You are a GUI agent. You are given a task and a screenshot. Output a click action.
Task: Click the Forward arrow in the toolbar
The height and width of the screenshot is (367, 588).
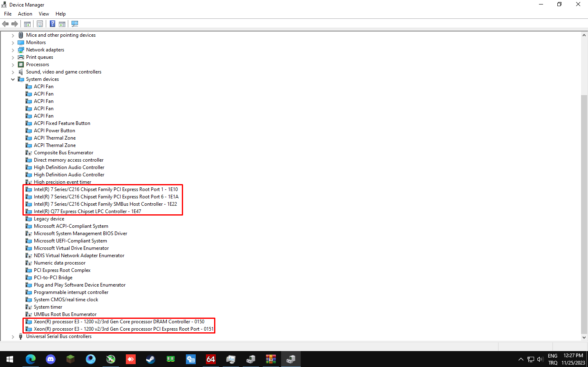[15, 24]
